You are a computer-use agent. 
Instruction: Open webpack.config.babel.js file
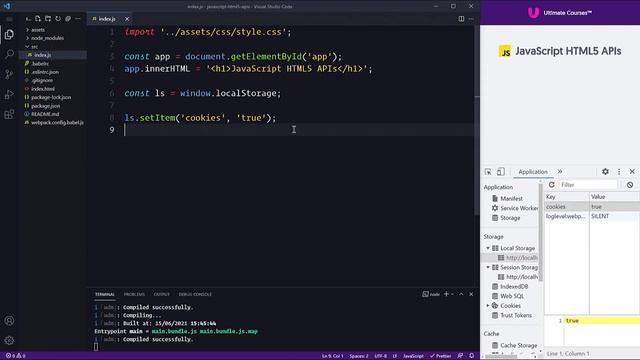click(57, 122)
